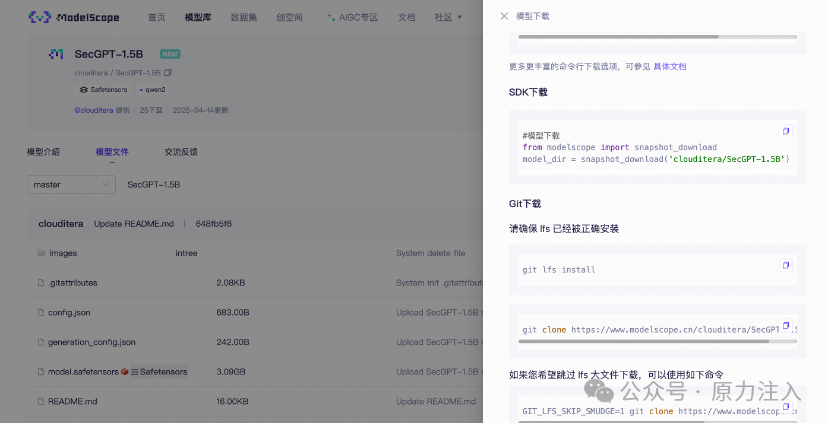Open the images folder
Viewport: 828px width, 424px height.
(63, 253)
